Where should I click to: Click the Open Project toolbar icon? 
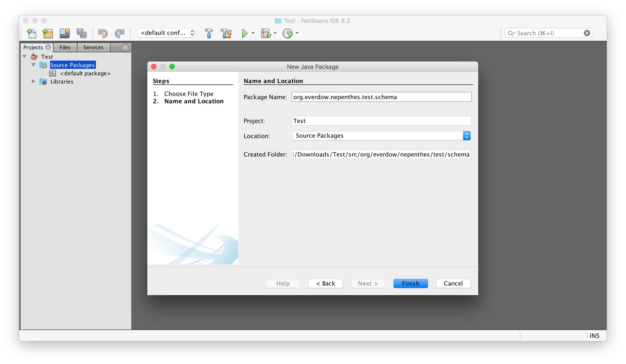(x=64, y=33)
